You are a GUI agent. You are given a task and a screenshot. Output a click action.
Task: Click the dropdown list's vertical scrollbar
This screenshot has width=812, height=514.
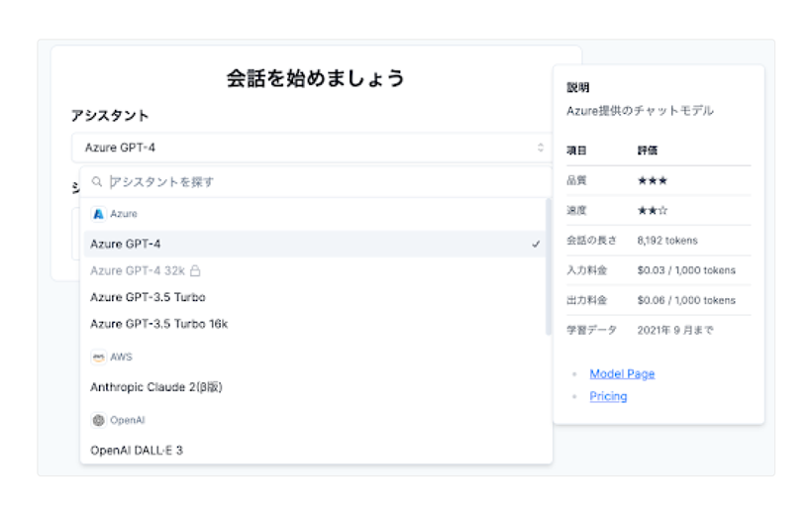click(549, 267)
